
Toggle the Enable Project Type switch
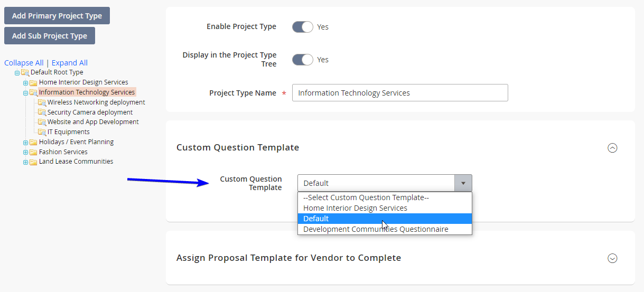303,27
